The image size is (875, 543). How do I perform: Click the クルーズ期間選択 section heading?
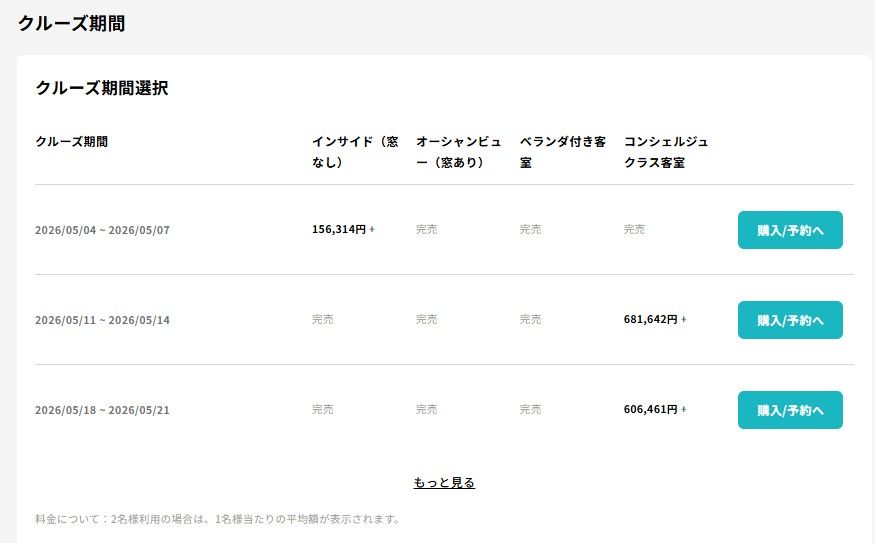click(102, 88)
